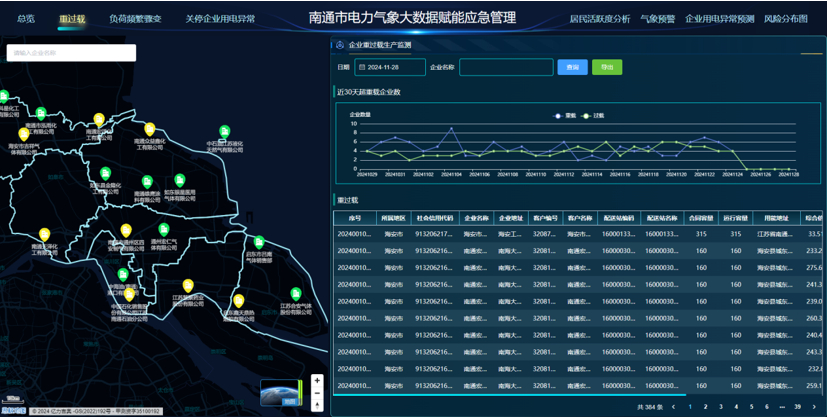827x417 pixels.
Task: Click the compass reset icon below zoom controls
Action: pos(317,405)
